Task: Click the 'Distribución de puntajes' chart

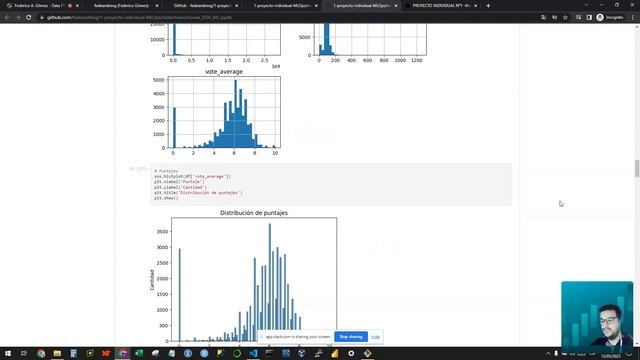Action: (x=254, y=279)
